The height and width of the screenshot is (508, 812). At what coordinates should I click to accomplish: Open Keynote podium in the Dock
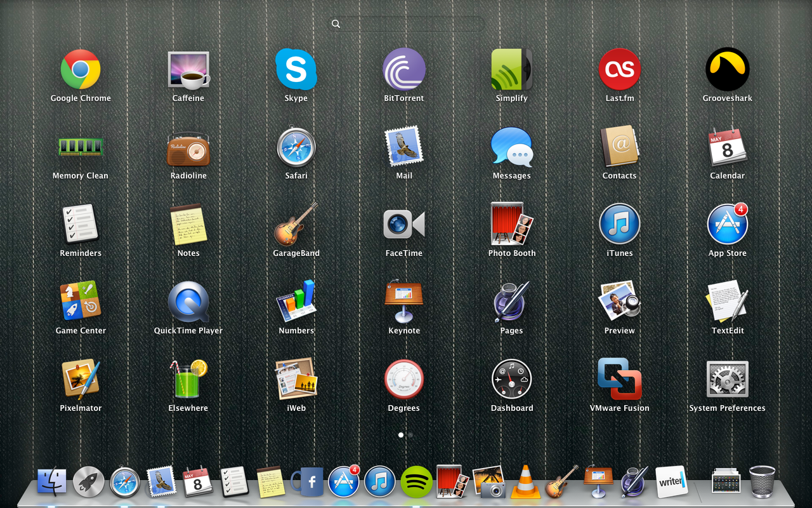pyautogui.click(x=598, y=482)
